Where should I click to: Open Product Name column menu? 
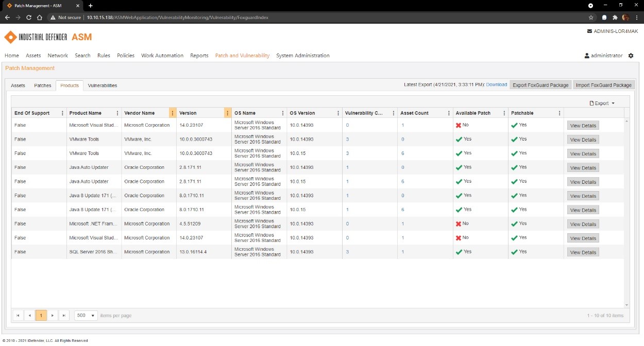click(117, 113)
